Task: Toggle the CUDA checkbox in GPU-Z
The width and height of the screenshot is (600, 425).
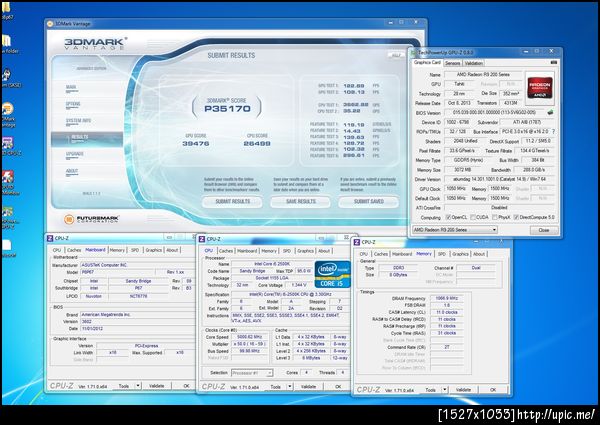Action: 473,217
